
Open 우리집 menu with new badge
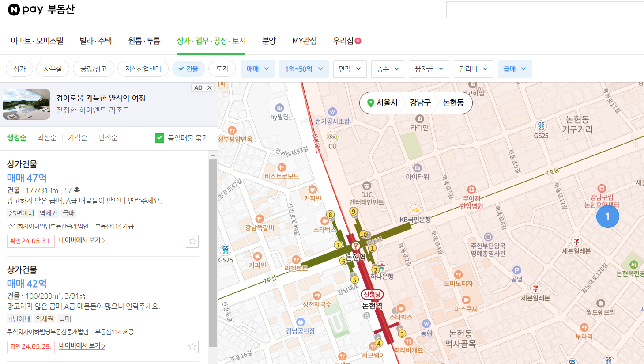pos(347,41)
